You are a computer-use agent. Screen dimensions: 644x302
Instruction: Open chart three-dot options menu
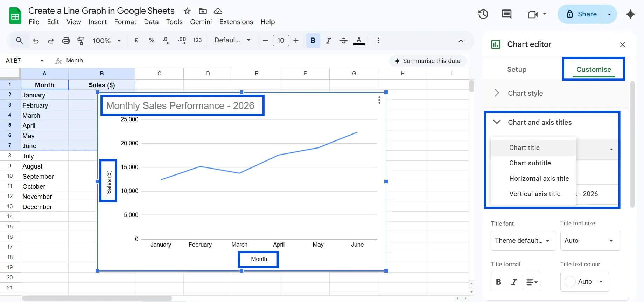pyautogui.click(x=379, y=100)
